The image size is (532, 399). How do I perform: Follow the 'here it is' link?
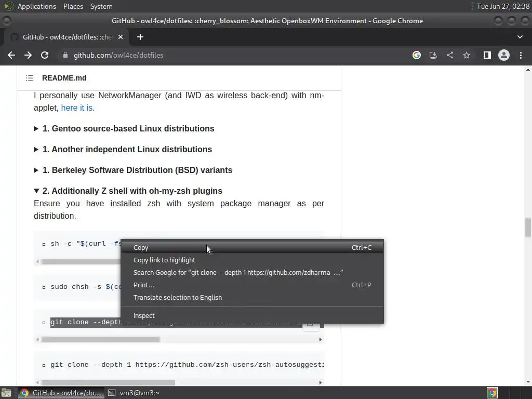77,108
